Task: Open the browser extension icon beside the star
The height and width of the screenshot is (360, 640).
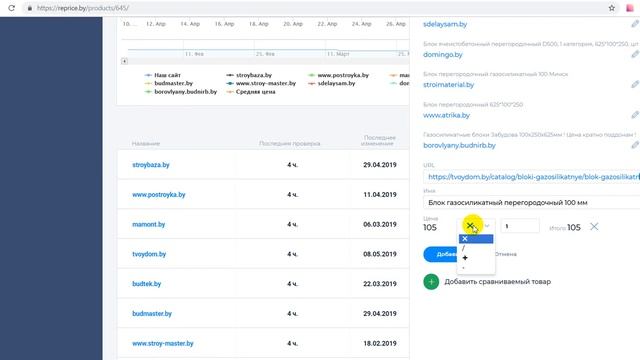Action: pos(630,8)
